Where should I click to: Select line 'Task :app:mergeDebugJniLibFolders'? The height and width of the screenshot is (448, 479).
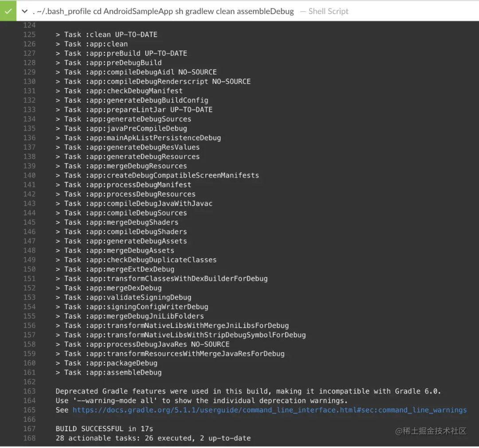tap(130, 316)
